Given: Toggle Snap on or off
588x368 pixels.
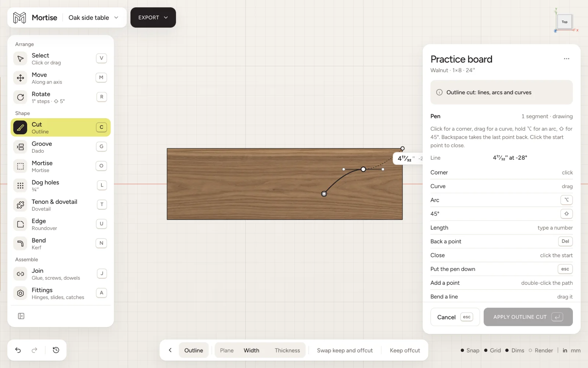Looking at the screenshot, I should 470,350.
